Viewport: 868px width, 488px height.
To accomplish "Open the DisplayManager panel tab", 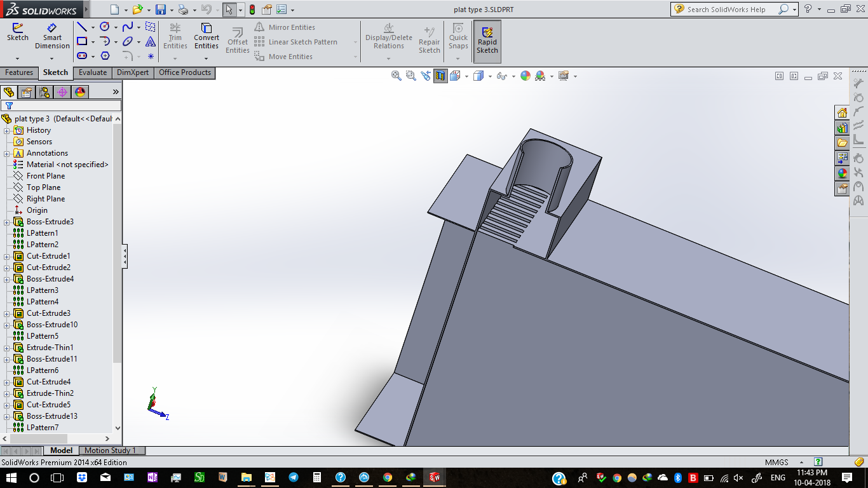I will [79, 92].
